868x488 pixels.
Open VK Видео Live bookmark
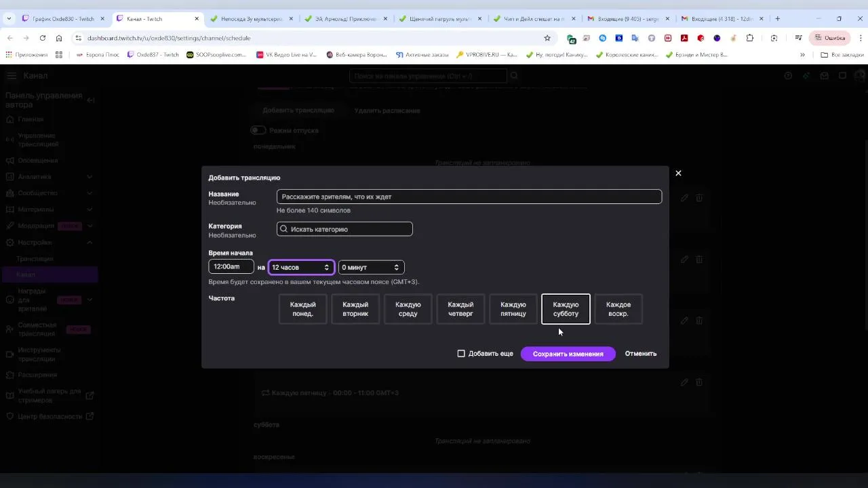[286, 55]
